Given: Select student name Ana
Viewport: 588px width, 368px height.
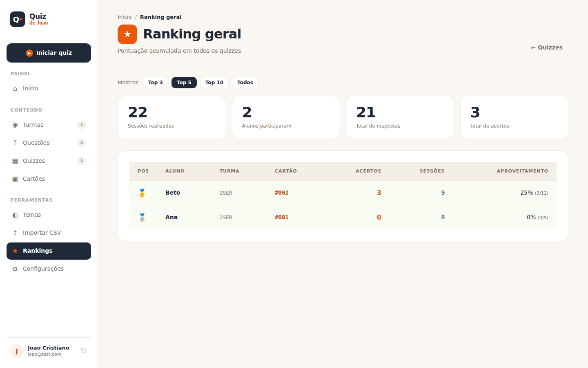Looking at the screenshot, I should [x=171, y=218].
